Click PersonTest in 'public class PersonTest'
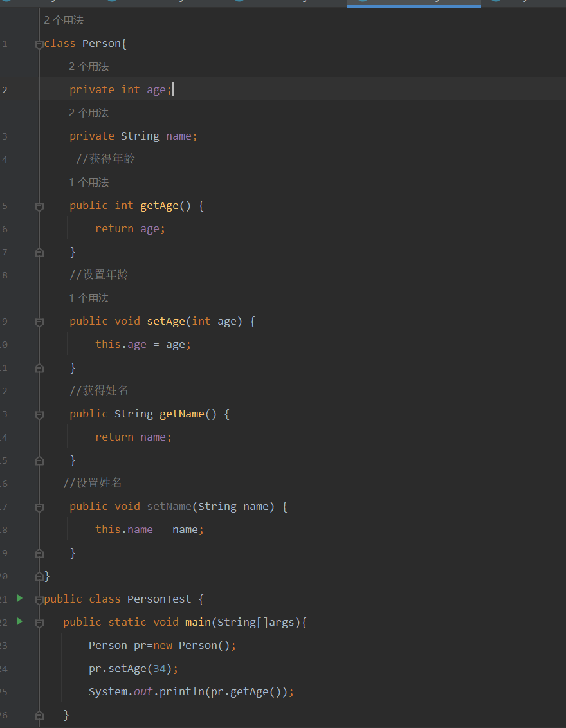 (160, 599)
